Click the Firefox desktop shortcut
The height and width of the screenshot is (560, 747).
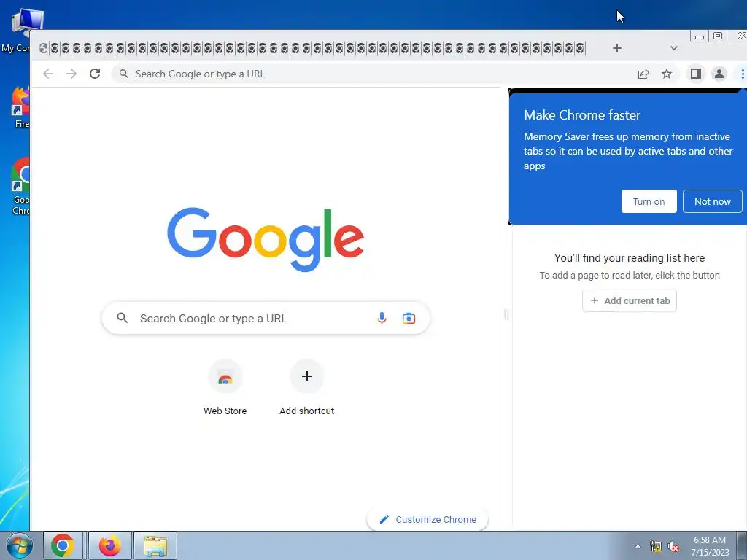(x=19, y=108)
